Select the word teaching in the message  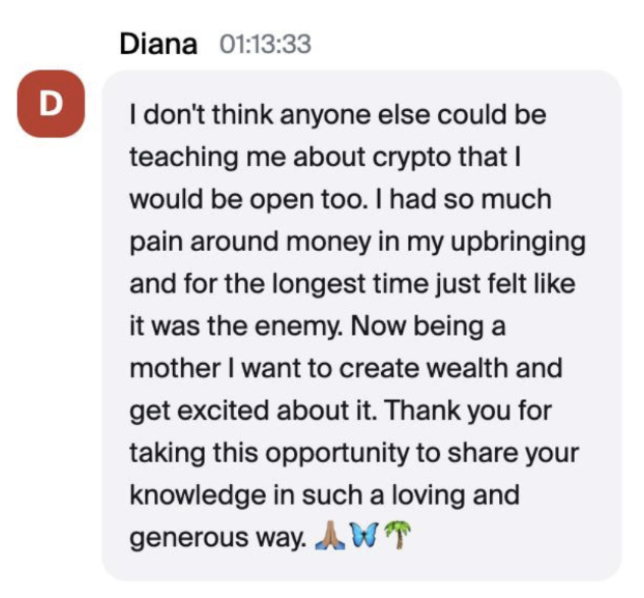click(x=184, y=159)
